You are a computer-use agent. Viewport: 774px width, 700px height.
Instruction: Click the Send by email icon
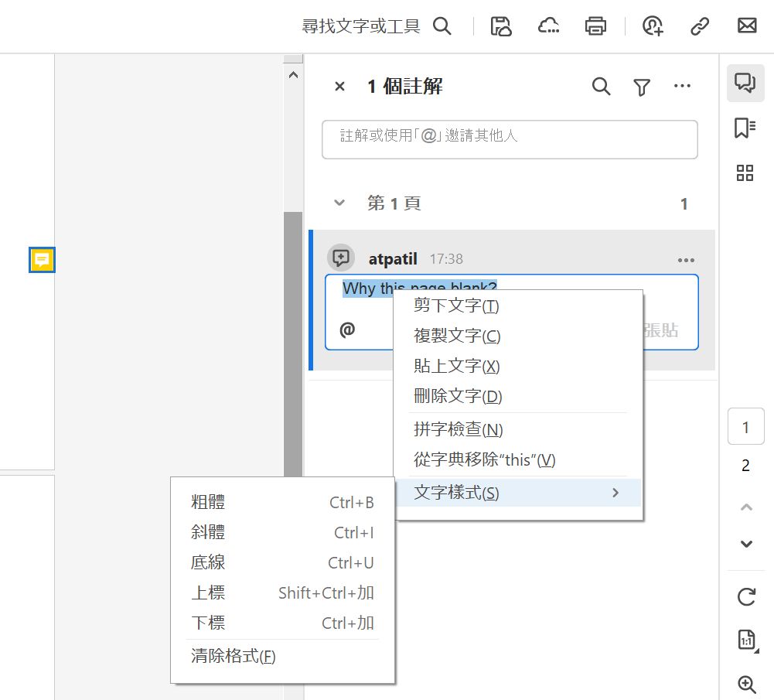(746, 26)
